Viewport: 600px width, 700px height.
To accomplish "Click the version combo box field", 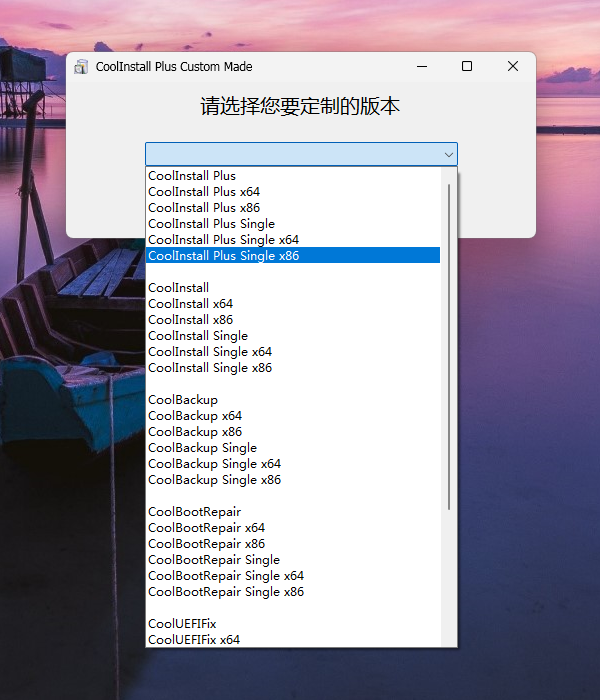I will 292,154.
